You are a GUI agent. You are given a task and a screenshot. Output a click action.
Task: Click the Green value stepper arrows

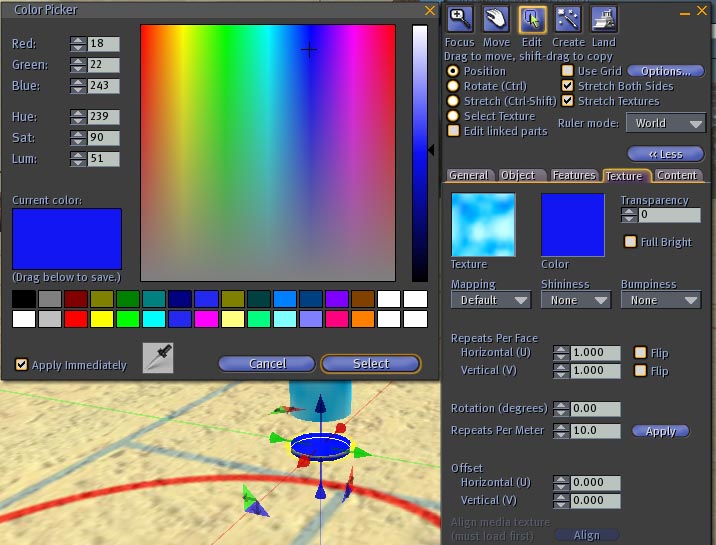click(x=78, y=65)
